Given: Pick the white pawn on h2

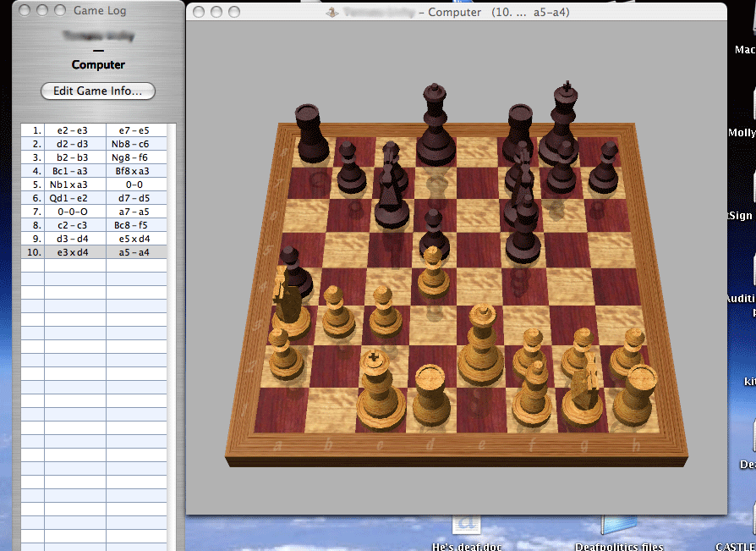Looking at the screenshot, I should pos(628,352).
